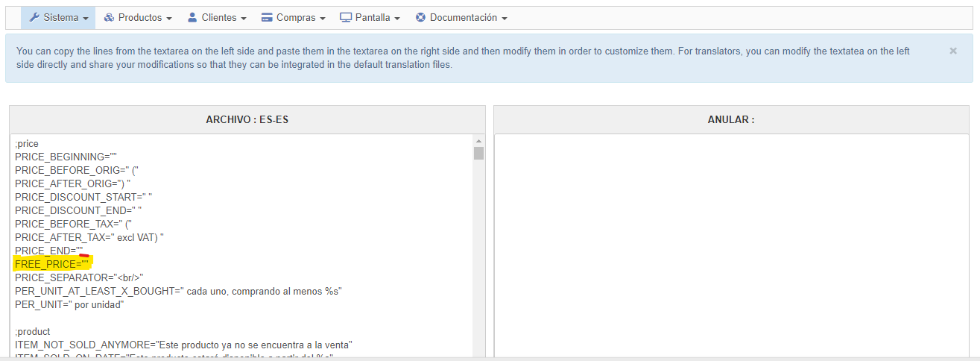Click the ITEM_NOT_SOLD_ANYMORE translation line
The height and width of the screenshot is (361, 980).
point(183,345)
